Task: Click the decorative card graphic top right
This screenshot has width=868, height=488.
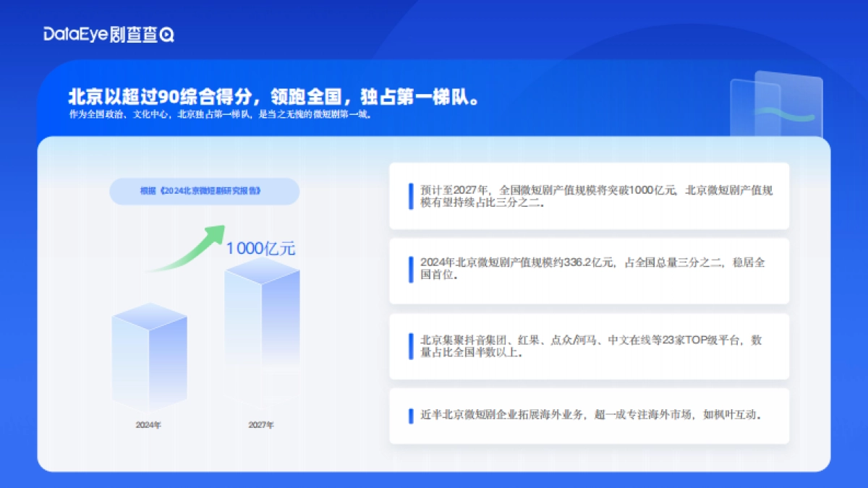Action: [x=775, y=103]
